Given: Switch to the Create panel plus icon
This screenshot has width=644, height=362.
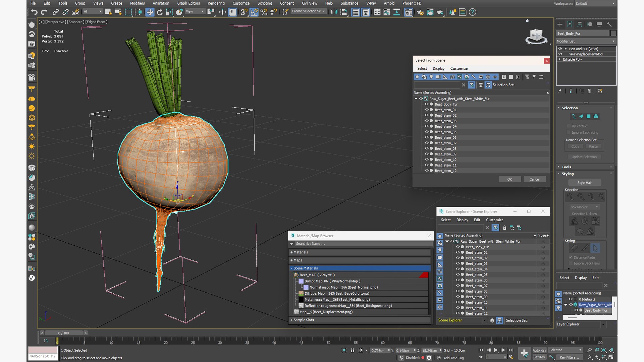Looking at the screenshot, I should pyautogui.click(x=560, y=24).
